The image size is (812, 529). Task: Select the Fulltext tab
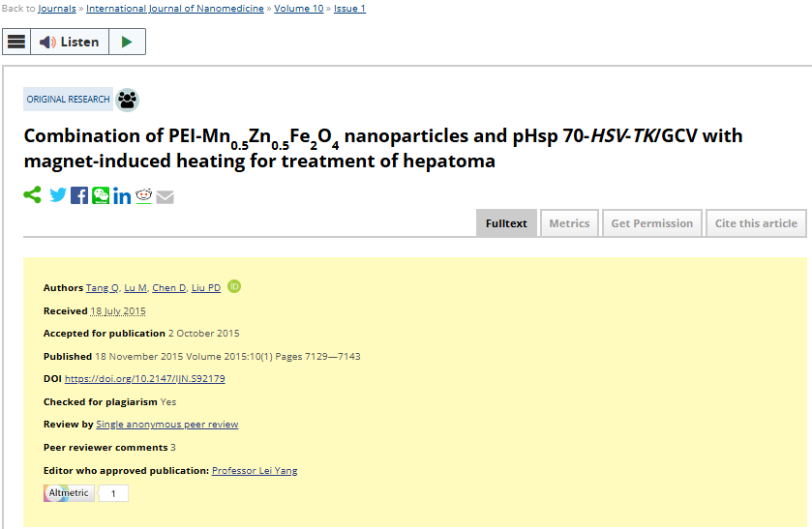[506, 223]
